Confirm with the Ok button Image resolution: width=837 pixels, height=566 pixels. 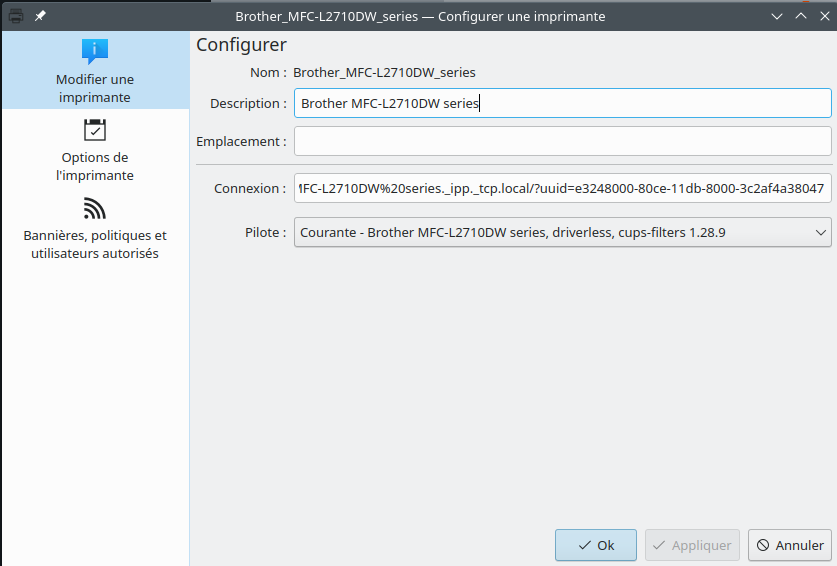click(x=596, y=545)
